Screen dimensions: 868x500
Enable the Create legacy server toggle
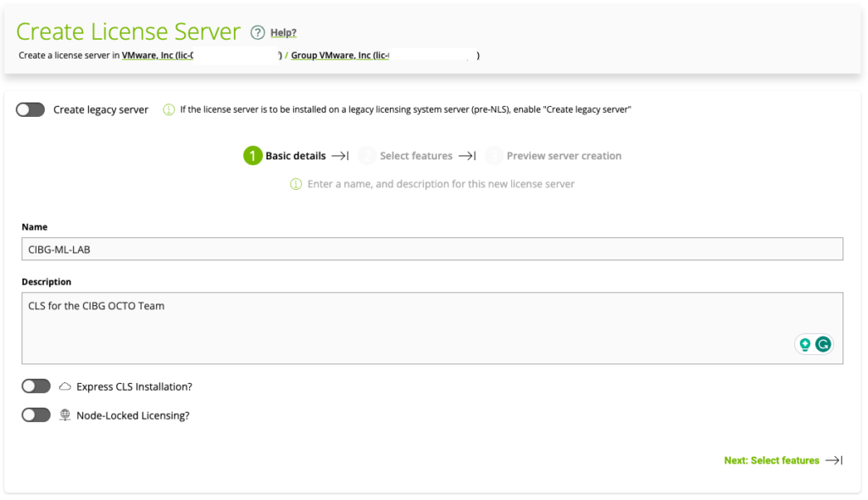tap(31, 109)
